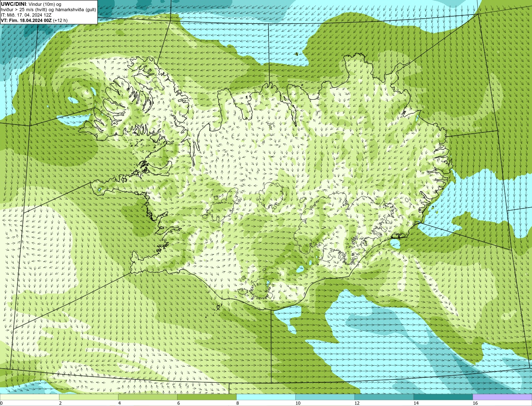Click the 10–12 m/s legend swatch
The image size is (532, 406).
click(x=325, y=397)
